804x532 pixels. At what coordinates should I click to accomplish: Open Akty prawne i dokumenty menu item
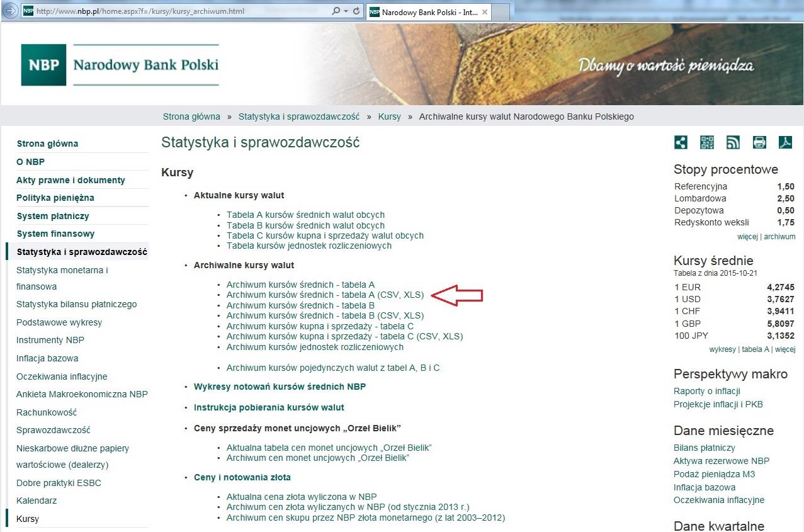[x=71, y=180]
